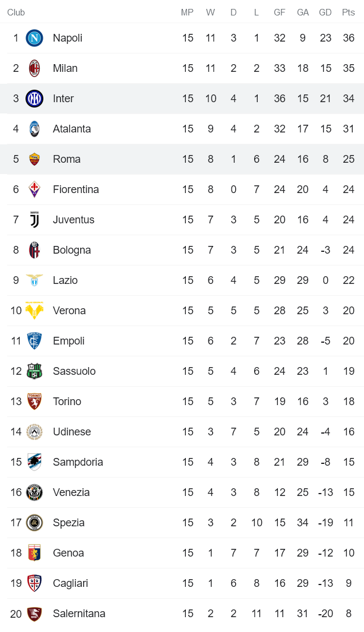Click the Genoa club crest
The image size is (364, 632).
pyautogui.click(x=34, y=553)
